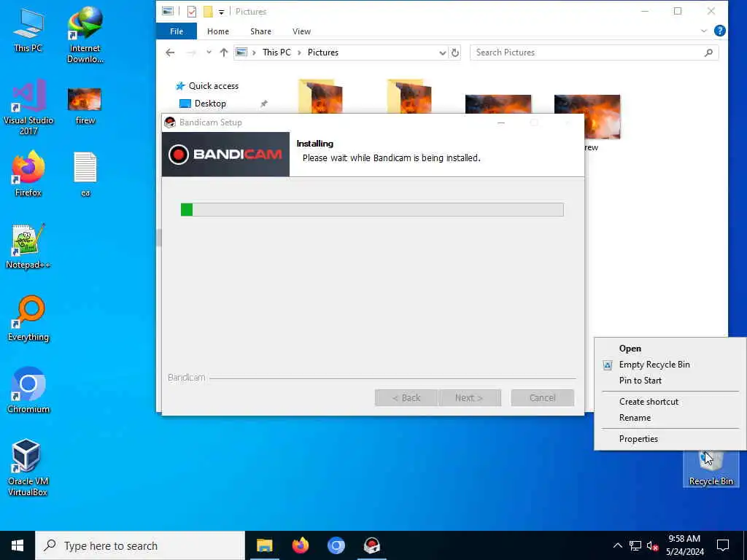The height and width of the screenshot is (560, 747).
Task: Show hidden system tray icons
Action: pyautogui.click(x=617, y=545)
